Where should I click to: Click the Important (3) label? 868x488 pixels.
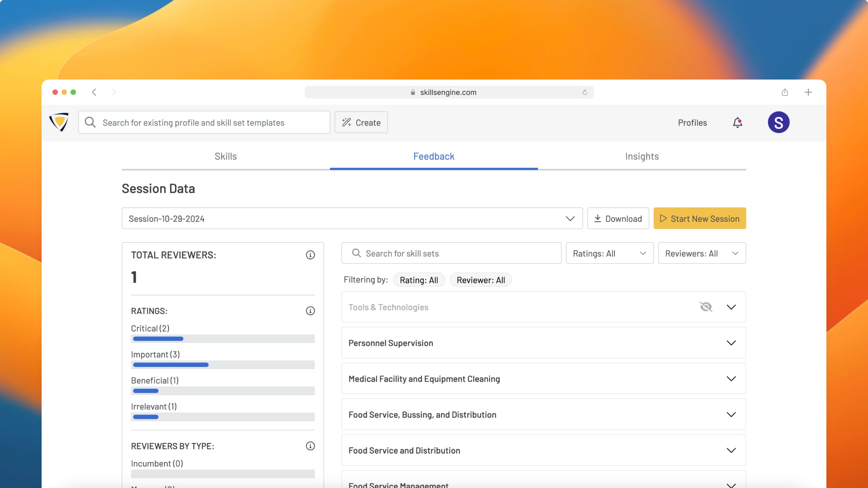click(156, 355)
